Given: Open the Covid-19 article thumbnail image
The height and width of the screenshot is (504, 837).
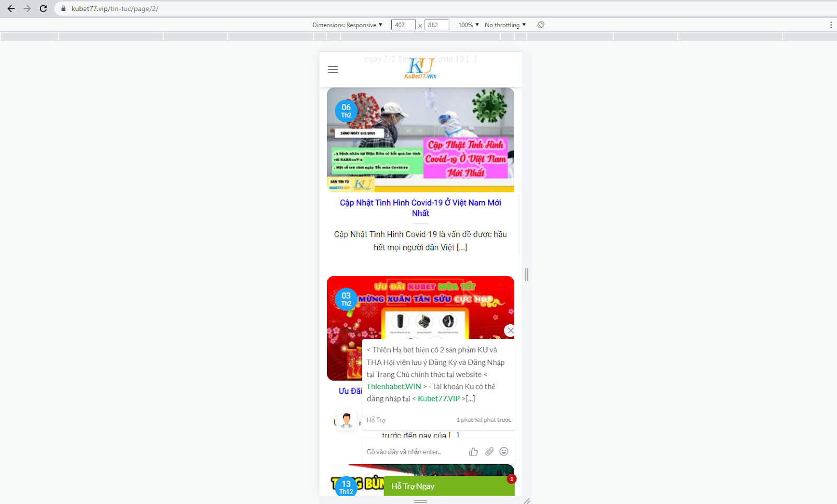Looking at the screenshot, I should click(421, 140).
